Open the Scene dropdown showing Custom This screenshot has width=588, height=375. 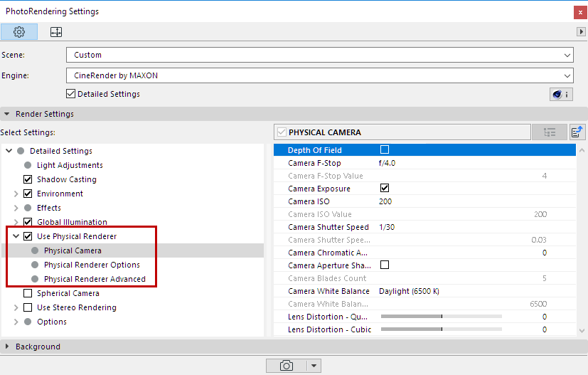tap(320, 55)
